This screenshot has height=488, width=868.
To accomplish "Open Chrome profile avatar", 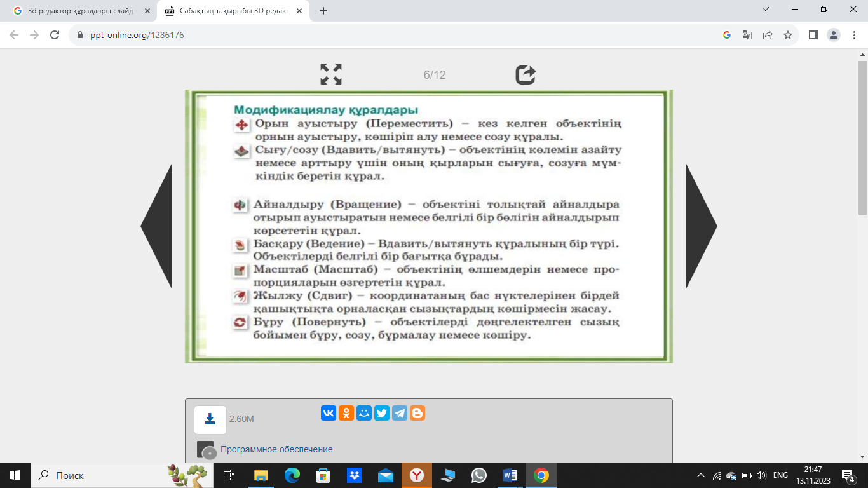I will (834, 36).
